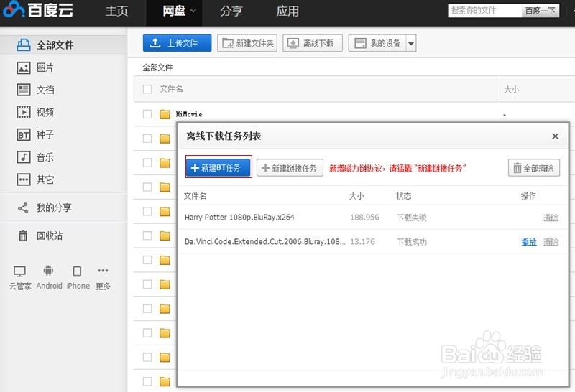
Task: Click the Baidu Cloud logo
Action: [38, 9]
